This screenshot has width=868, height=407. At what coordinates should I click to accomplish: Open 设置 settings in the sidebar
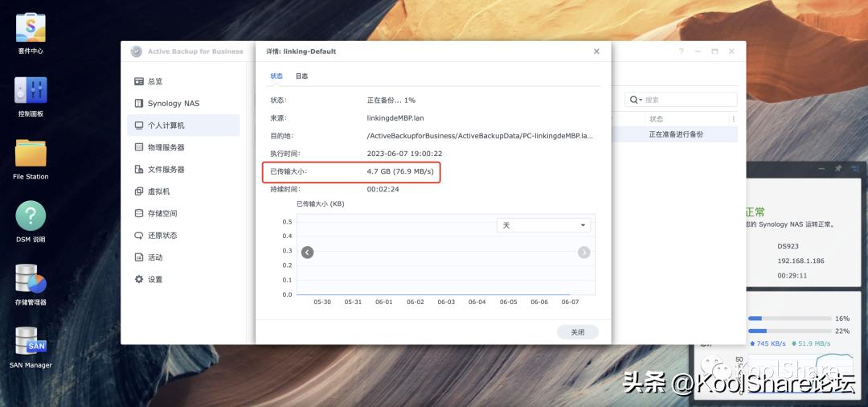pos(183,279)
